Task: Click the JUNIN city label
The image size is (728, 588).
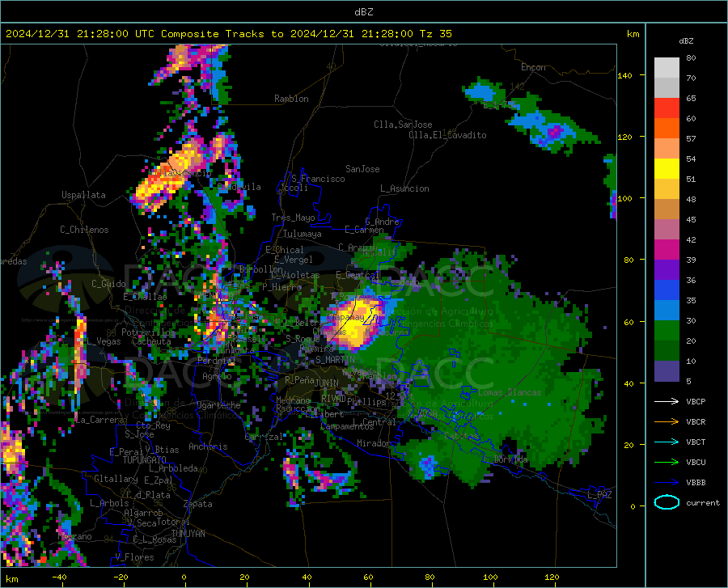Action: coord(327,383)
